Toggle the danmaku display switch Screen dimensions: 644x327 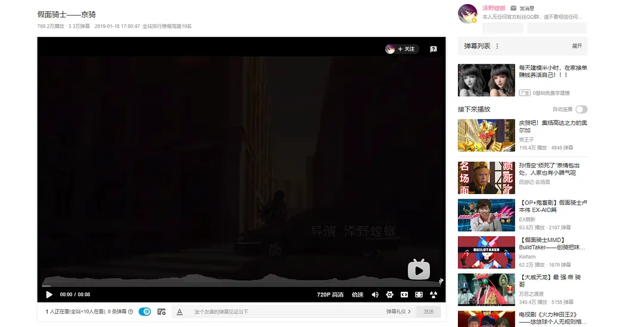144,311
